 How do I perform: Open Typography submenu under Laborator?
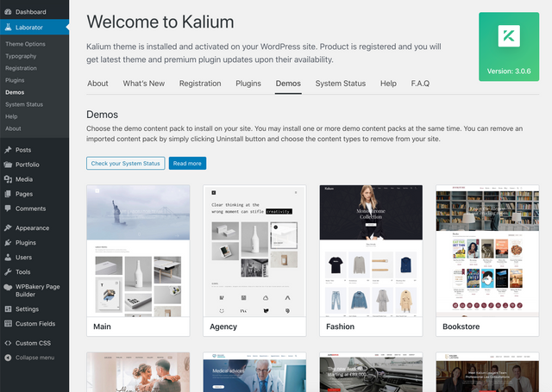tap(21, 56)
